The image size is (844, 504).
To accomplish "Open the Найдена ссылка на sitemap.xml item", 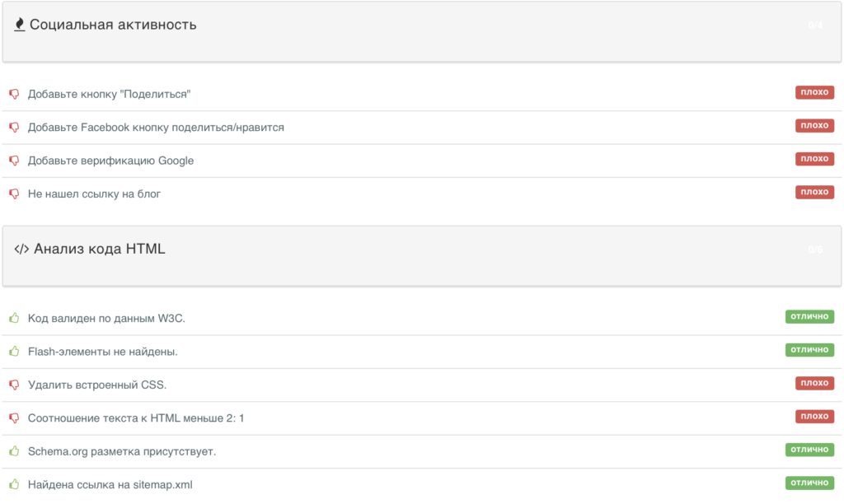I will pos(422,484).
